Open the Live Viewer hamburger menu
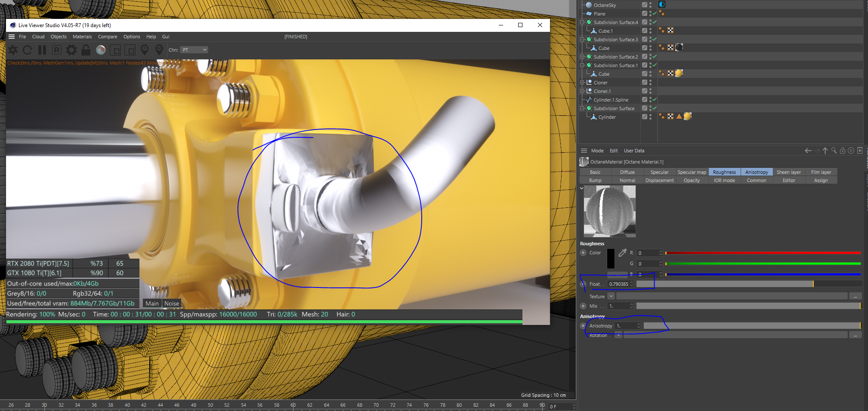The width and height of the screenshot is (868, 411). click(x=12, y=37)
